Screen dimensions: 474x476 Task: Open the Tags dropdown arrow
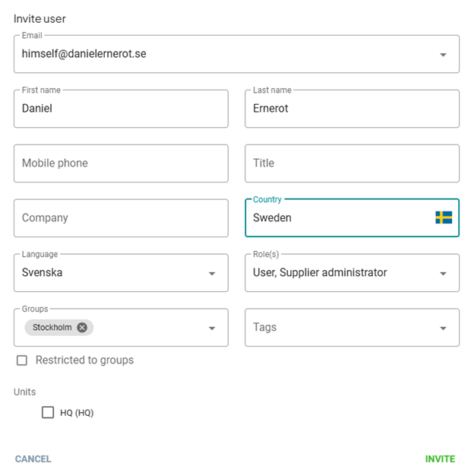point(443,328)
